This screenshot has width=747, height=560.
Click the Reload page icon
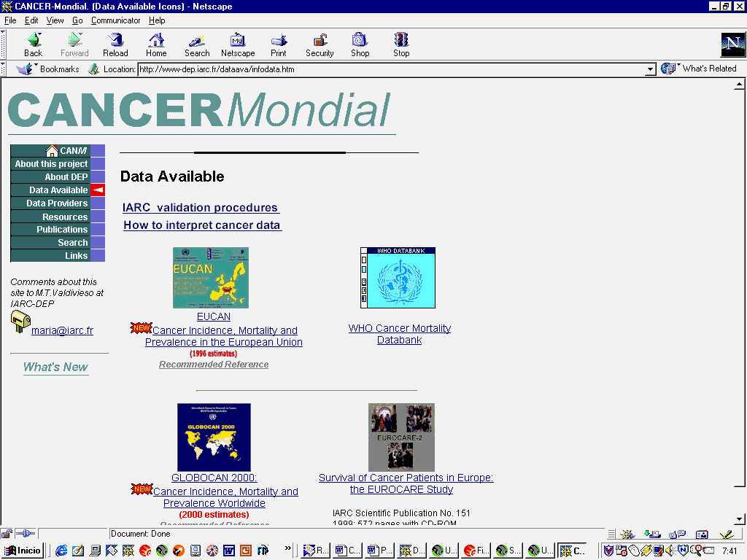(115, 41)
